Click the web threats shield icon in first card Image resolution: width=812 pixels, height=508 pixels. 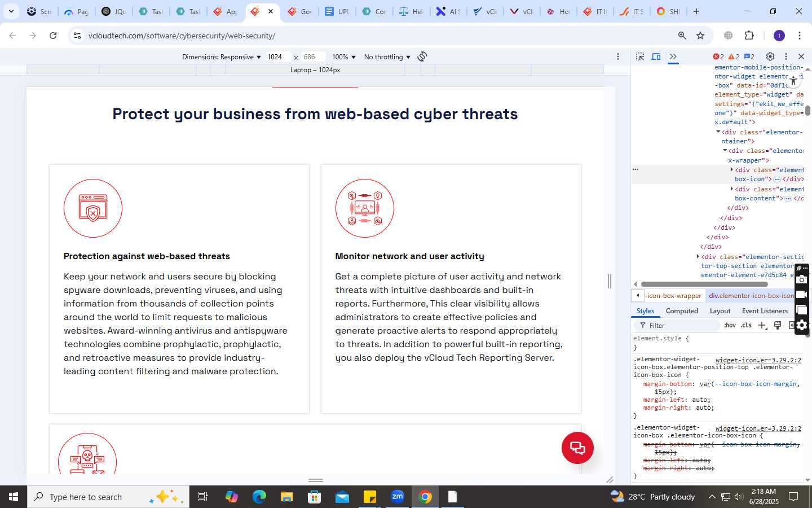pos(93,208)
